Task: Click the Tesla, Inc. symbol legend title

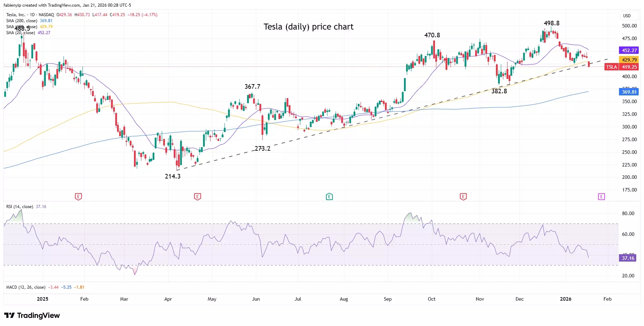Action: (16, 15)
